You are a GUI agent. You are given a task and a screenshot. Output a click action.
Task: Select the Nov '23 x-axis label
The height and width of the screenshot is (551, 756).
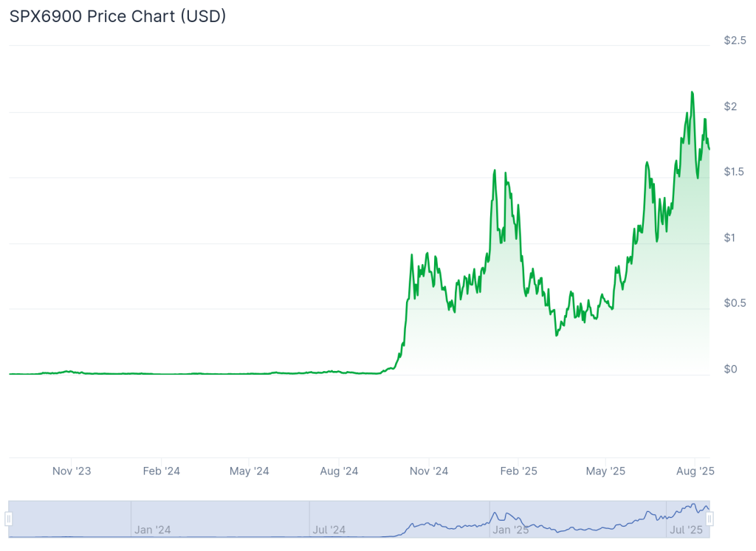click(72, 471)
